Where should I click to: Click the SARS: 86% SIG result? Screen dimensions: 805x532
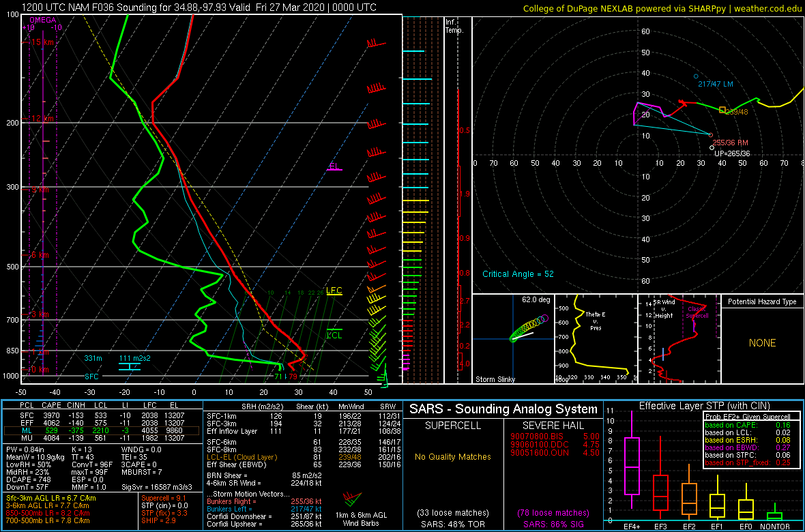553,524
